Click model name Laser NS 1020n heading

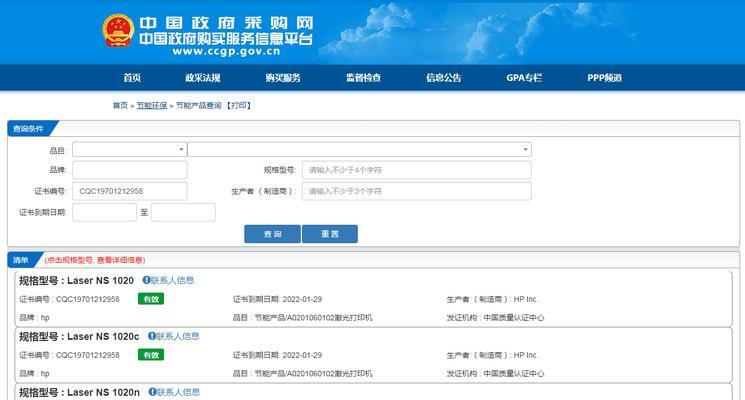pyautogui.click(x=104, y=392)
